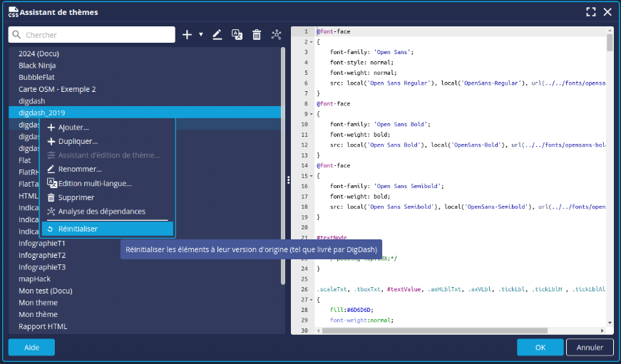
Task: Click the multi-language edit toolbar icon
Action: (237, 34)
